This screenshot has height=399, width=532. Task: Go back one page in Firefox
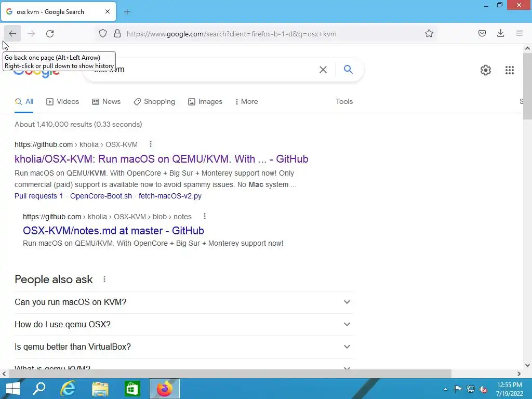12,34
